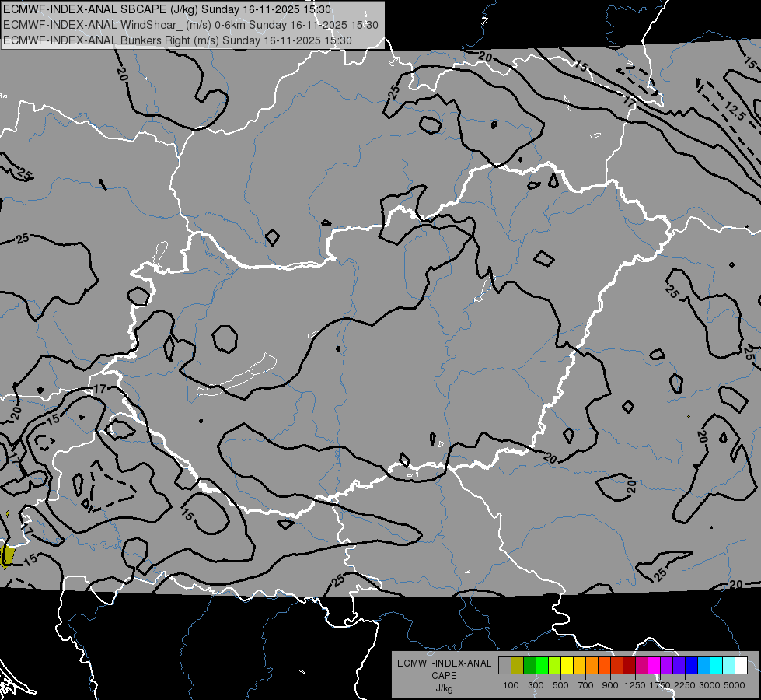The image size is (761, 700).
Task: Click the legend's ECMWF-INDEX-ANAL label
Action: coord(444,663)
